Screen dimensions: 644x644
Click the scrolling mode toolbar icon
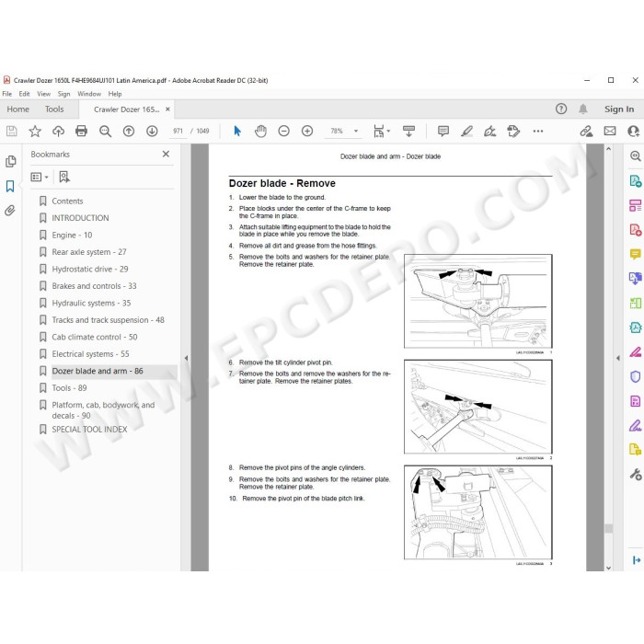click(408, 131)
